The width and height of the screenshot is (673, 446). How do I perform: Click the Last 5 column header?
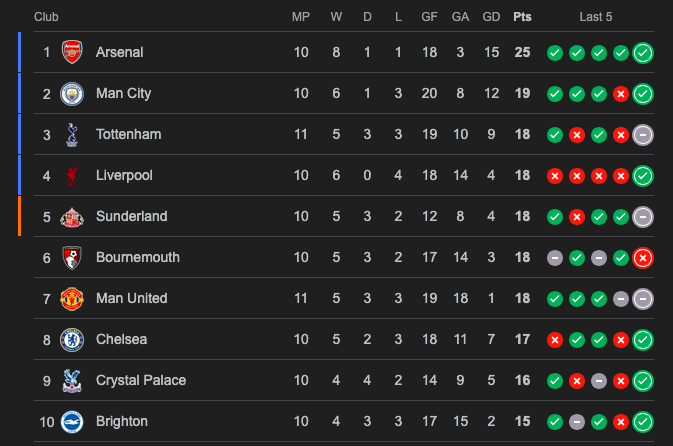[x=596, y=17]
